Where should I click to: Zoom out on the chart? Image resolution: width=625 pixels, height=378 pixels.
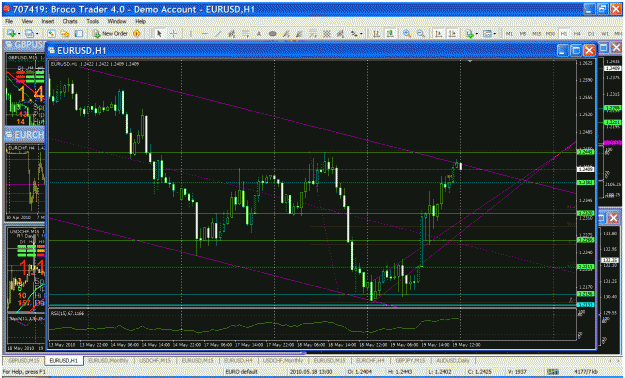point(421,33)
